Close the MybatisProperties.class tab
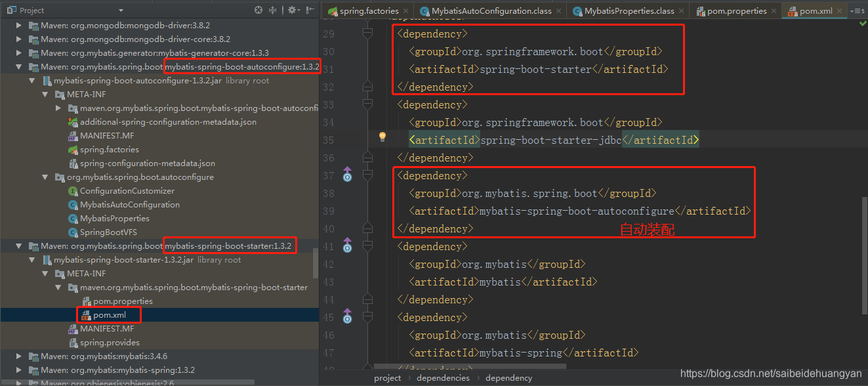 682,12
